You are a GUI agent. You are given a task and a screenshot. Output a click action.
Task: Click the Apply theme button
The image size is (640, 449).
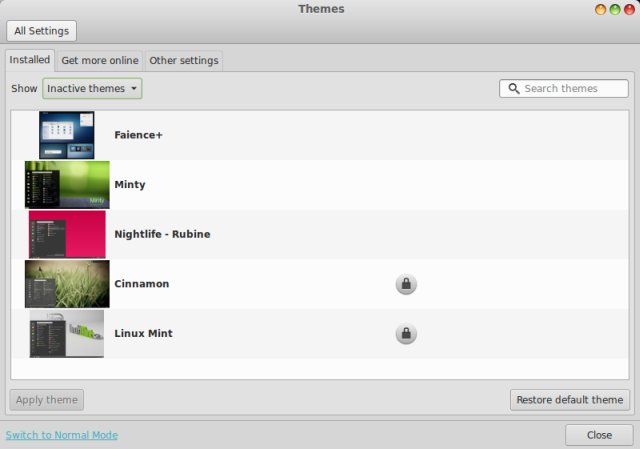pyautogui.click(x=47, y=400)
